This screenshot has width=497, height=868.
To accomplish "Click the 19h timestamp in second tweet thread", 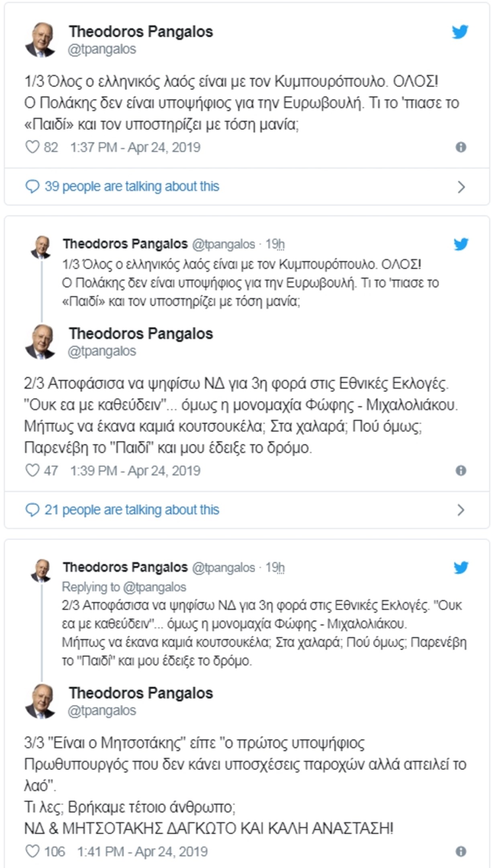I will point(275,244).
